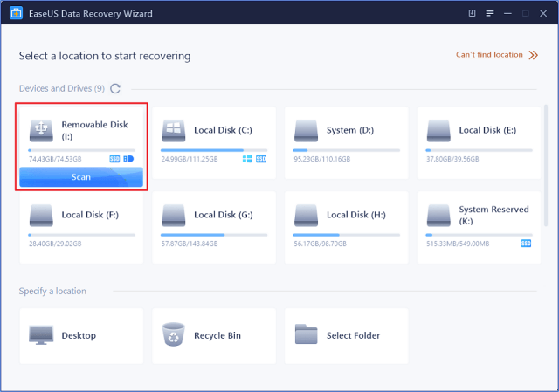Select the Local Disk (H:) name

click(x=356, y=215)
